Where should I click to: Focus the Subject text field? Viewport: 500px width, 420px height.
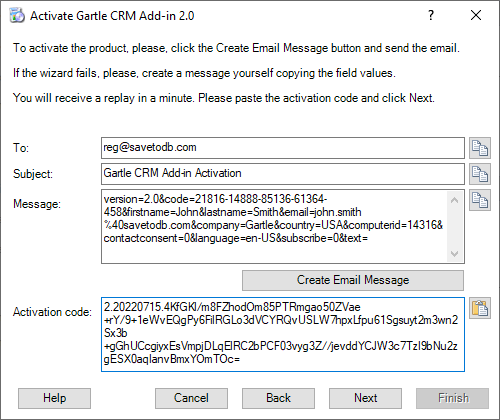point(283,174)
